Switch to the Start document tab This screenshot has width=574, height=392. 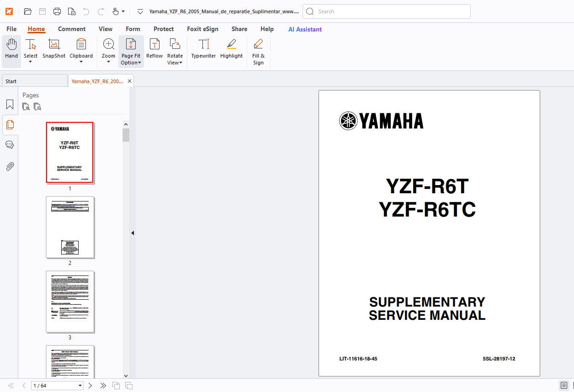34,81
